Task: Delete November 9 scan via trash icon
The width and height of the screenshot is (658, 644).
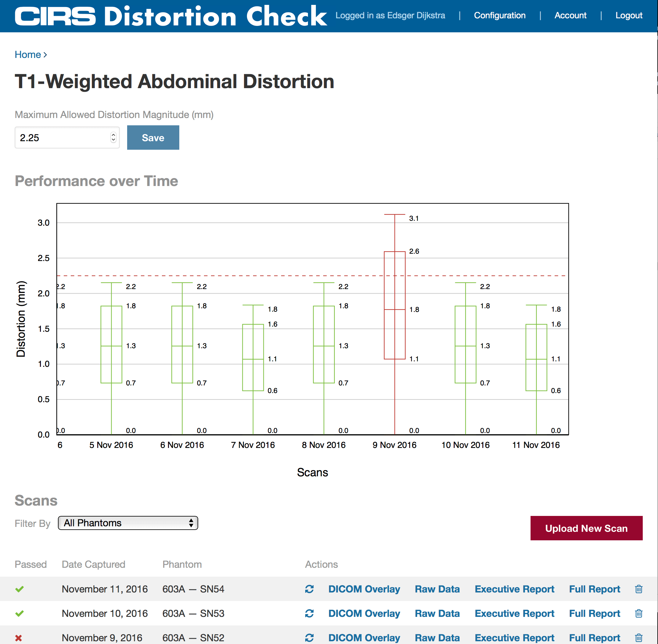Action: [x=638, y=637]
